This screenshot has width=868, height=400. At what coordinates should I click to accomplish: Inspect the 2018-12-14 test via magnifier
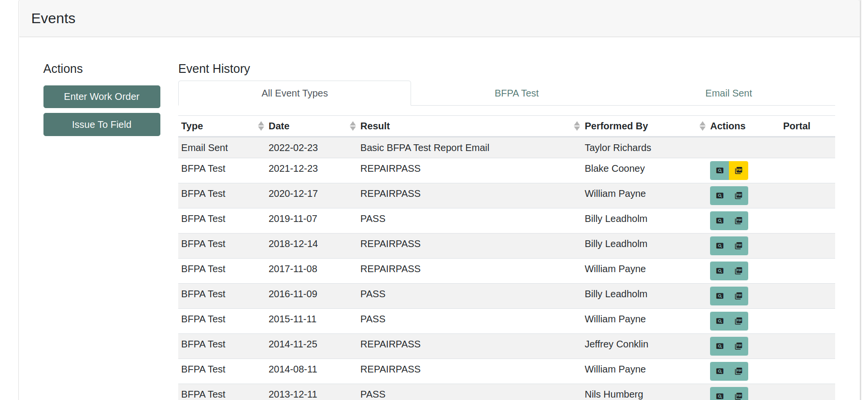719,246
